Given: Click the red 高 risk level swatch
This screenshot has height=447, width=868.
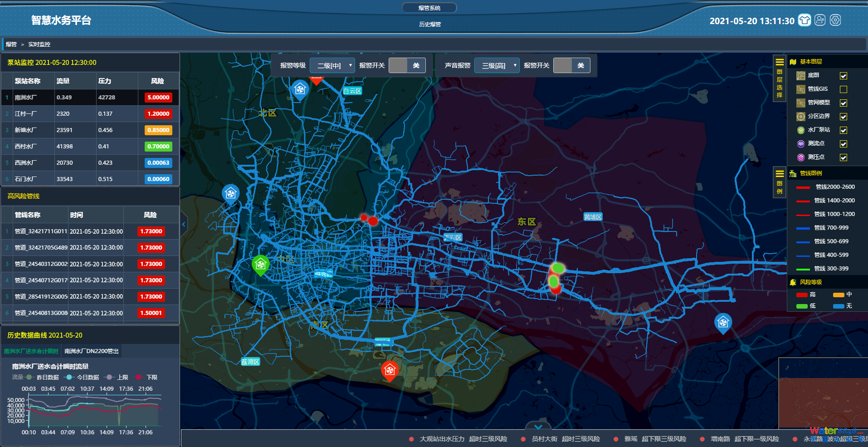Looking at the screenshot, I should (x=802, y=295).
